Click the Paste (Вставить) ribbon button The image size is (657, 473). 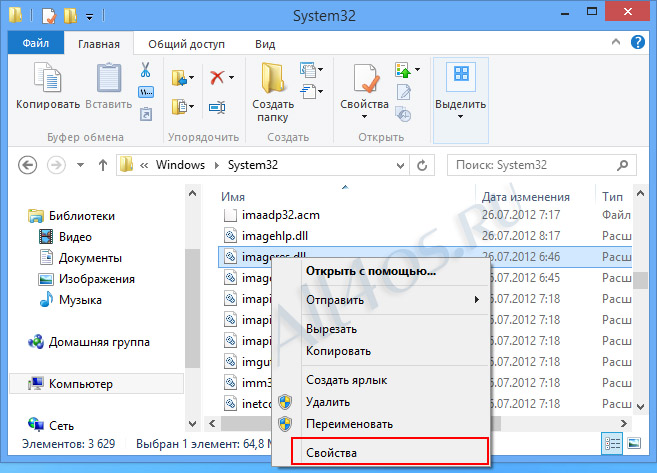(x=109, y=86)
